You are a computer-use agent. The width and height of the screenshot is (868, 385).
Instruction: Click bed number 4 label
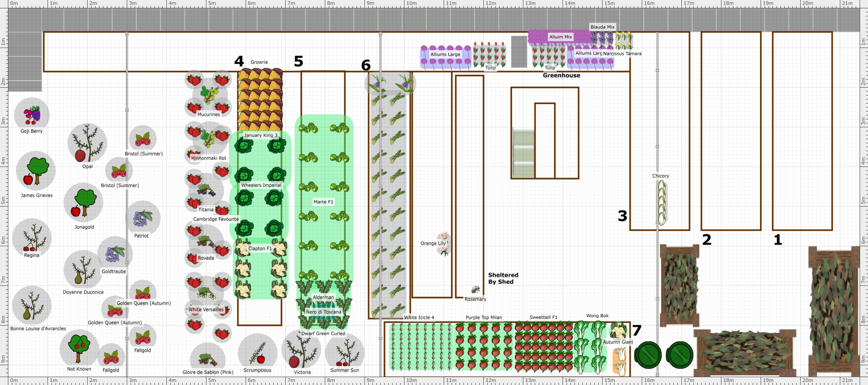pyautogui.click(x=239, y=61)
